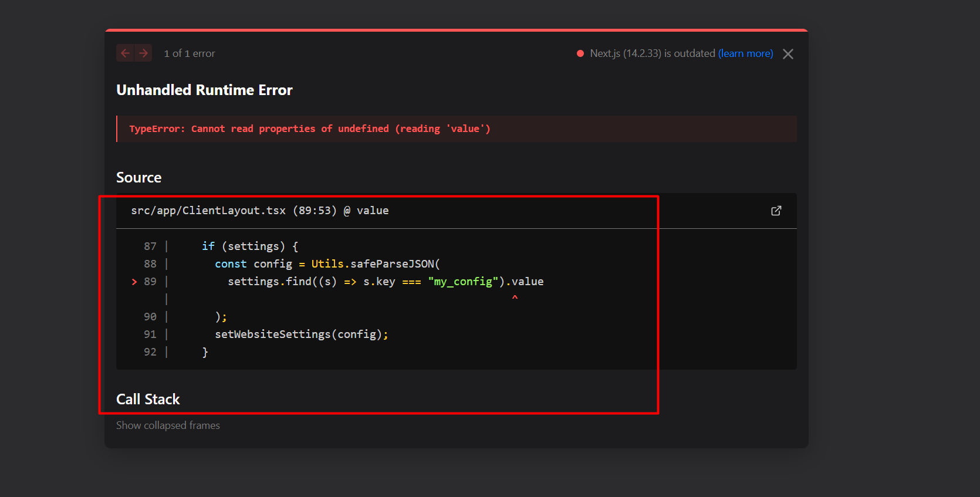Go to the previous error arrow
The width and height of the screenshot is (980, 497).
[x=125, y=53]
